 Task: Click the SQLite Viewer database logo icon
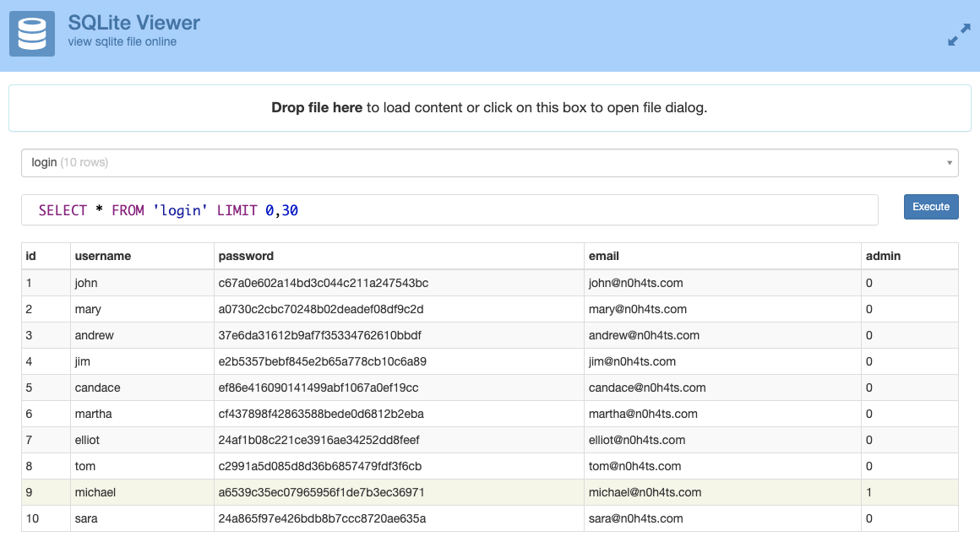pos(32,34)
